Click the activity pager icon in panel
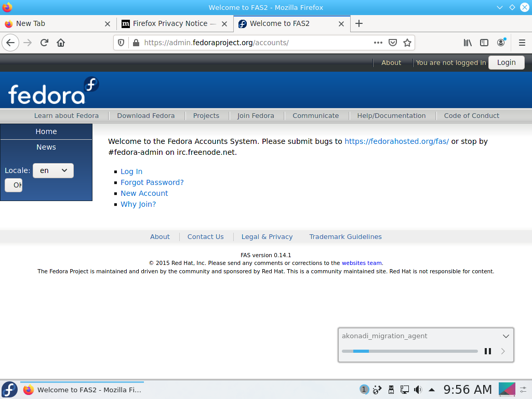Image resolution: width=532 pixels, height=399 pixels. (507, 390)
